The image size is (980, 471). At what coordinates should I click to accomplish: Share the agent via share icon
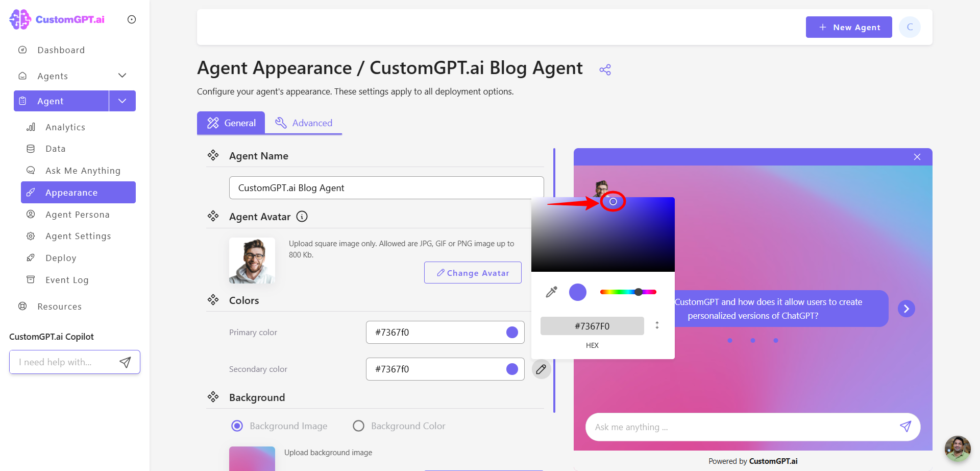pyautogui.click(x=605, y=70)
